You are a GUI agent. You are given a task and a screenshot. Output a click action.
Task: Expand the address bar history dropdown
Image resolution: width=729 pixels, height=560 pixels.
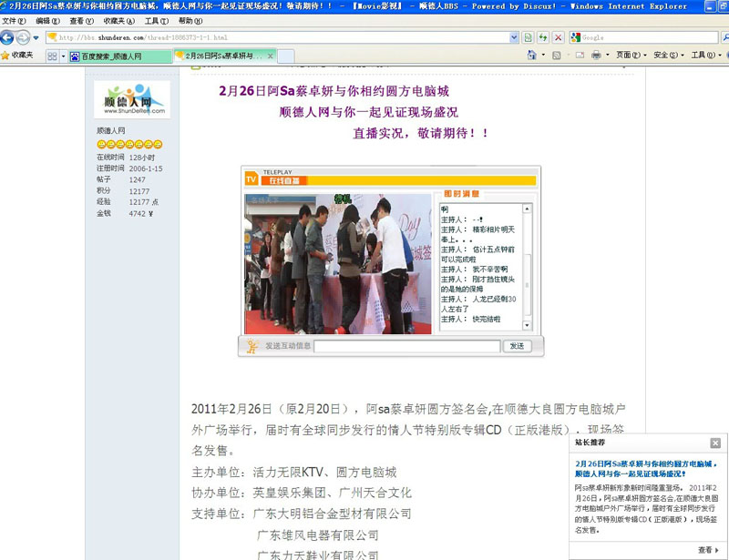click(514, 37)
